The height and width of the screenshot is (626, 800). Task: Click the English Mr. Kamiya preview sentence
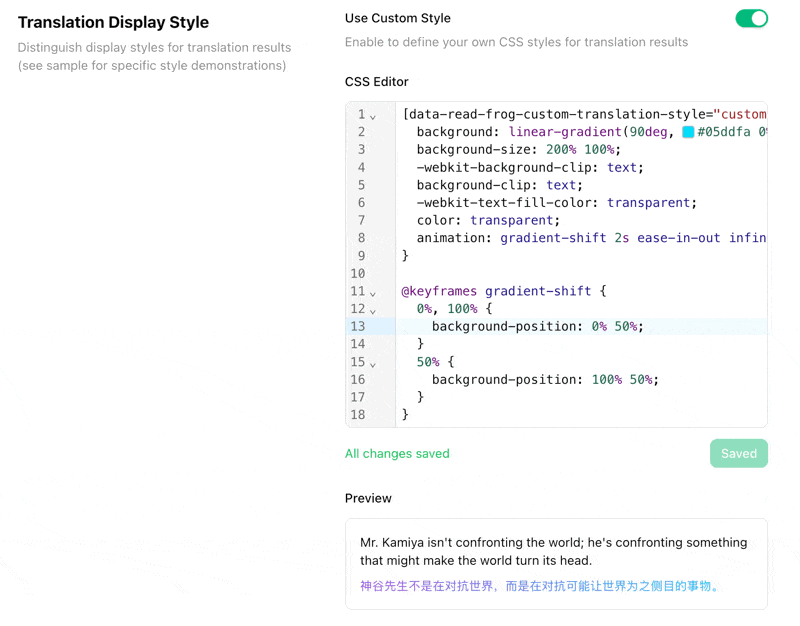[x=553, y=551]
